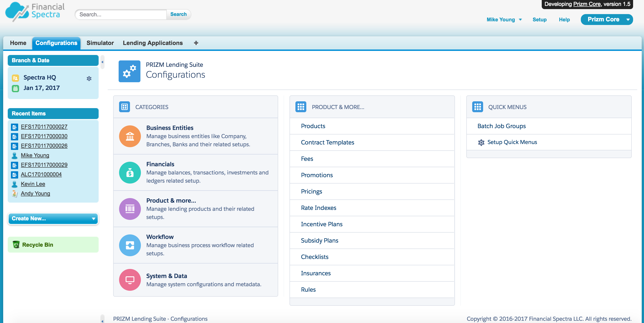This screenshot has height=323, width=644.
Task: Click the Search button
Action: click(x=179, y=14)
